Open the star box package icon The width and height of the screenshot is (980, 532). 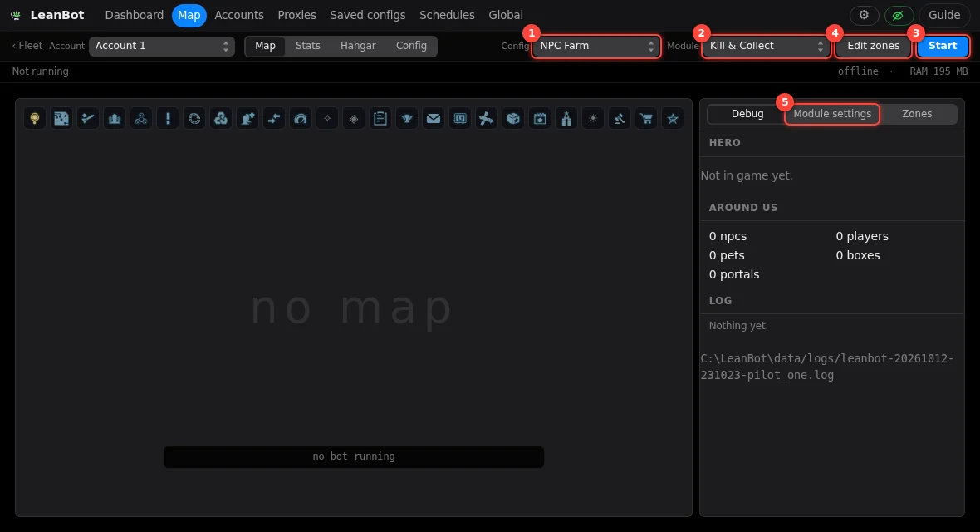[513, 118]
